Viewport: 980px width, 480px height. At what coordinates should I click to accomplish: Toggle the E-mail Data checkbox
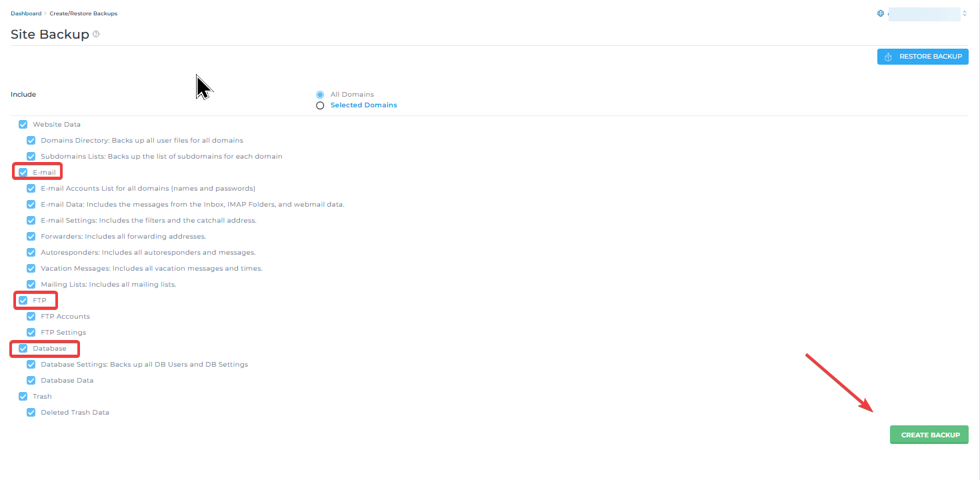[31, 205]
